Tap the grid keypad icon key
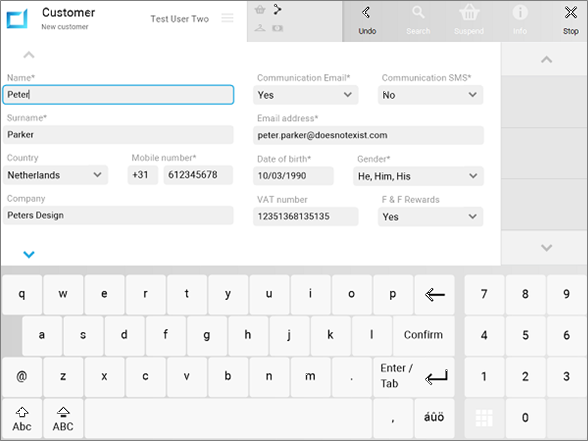The height and width of the screenshot is (441, 588). click(x=484, y=419)
